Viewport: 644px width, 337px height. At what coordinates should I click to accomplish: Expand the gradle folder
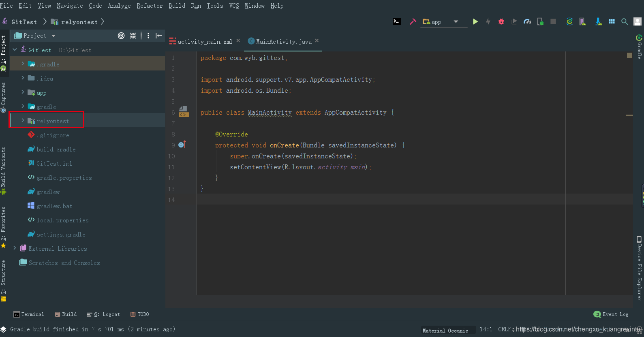pyautogui.click(x=23, y=106)
